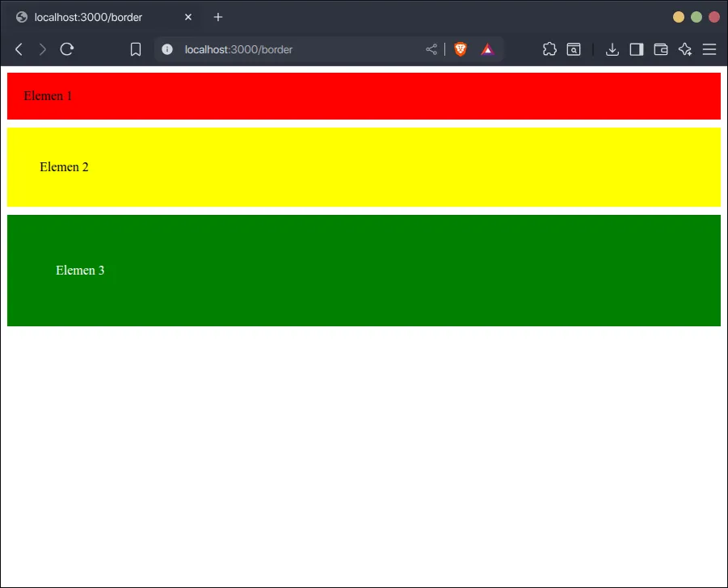
Task: Toggle the browser sidebar panel
Action: 637,49
